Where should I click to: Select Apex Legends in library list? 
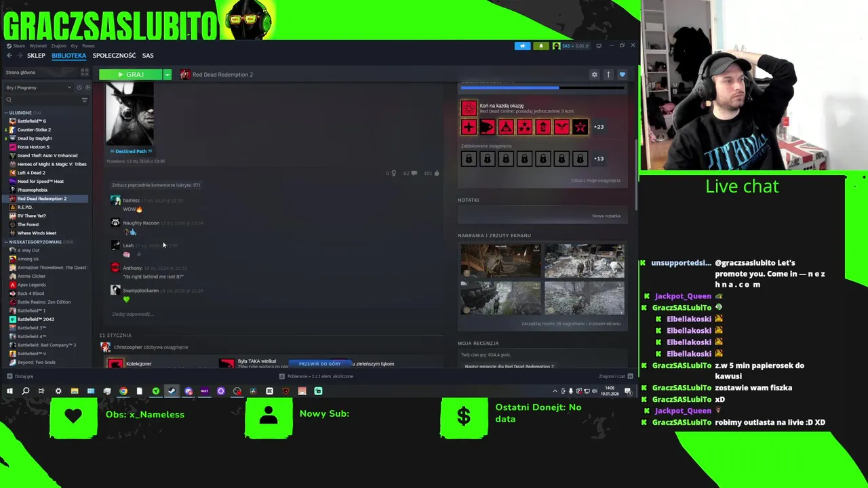click(x=31, y=285)
